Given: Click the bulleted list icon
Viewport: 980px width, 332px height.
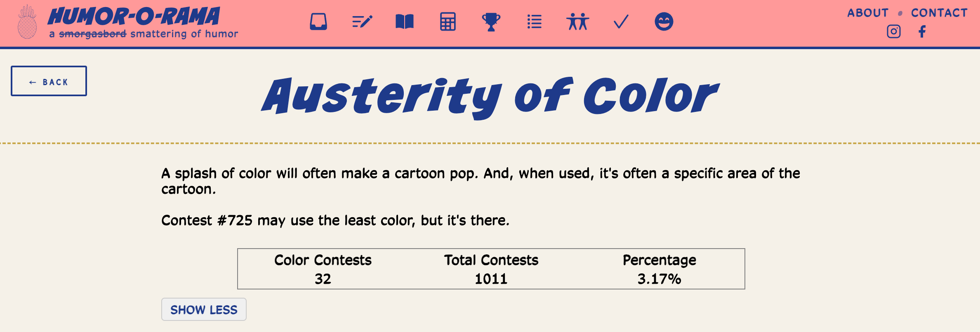Looking at the screenshot, I should click(x=535, y=21).
